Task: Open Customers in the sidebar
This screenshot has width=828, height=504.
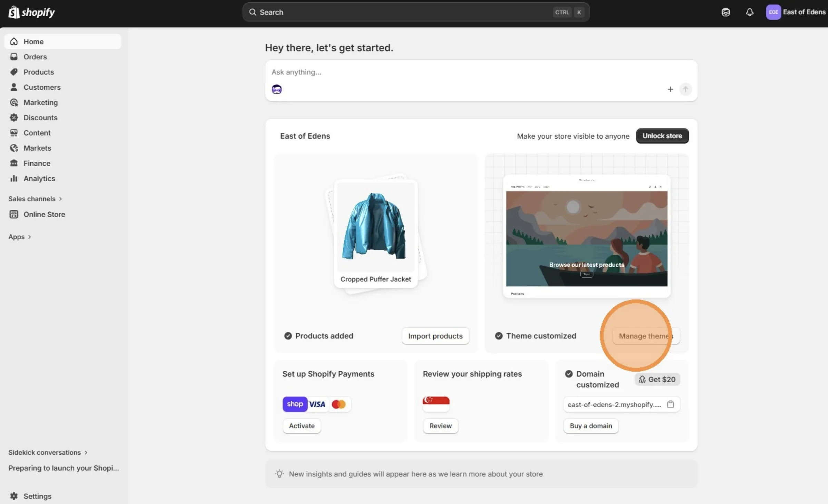Action: coord(63,87)
